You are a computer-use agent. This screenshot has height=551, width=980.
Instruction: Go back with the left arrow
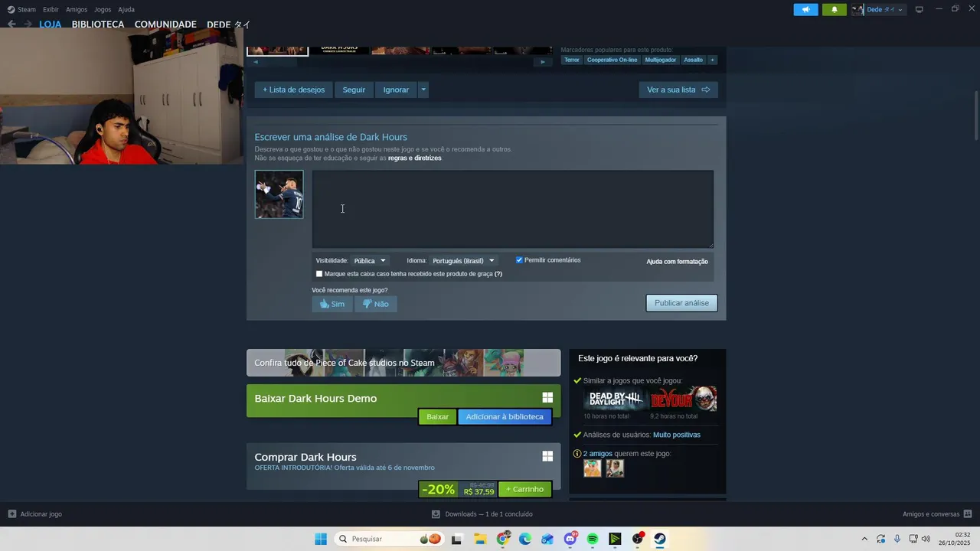(x=11, y=24)
